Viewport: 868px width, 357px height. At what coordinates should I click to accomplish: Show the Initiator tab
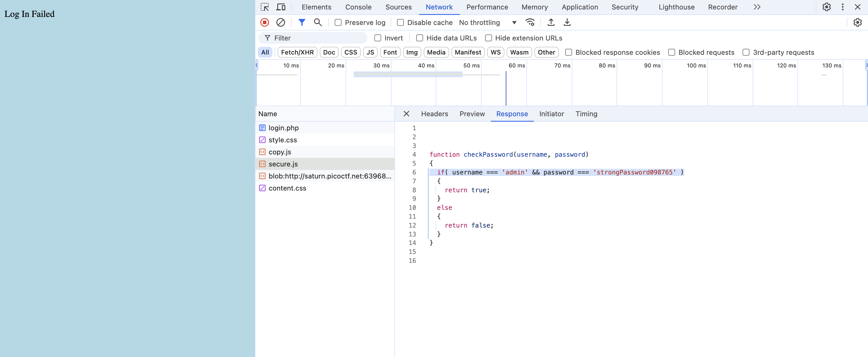(x=551, y=114)
